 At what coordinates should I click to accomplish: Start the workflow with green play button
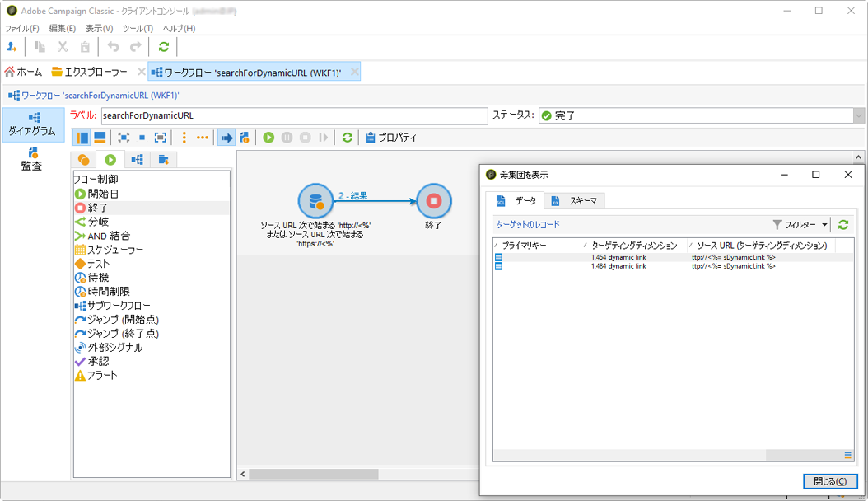pyautogui.click(x=268, y=138)
